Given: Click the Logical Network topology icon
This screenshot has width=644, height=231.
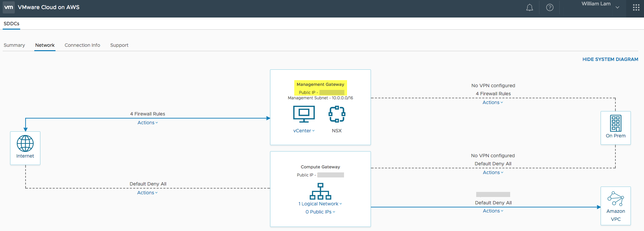Looking at the screenshot, I should click(320, 191).
